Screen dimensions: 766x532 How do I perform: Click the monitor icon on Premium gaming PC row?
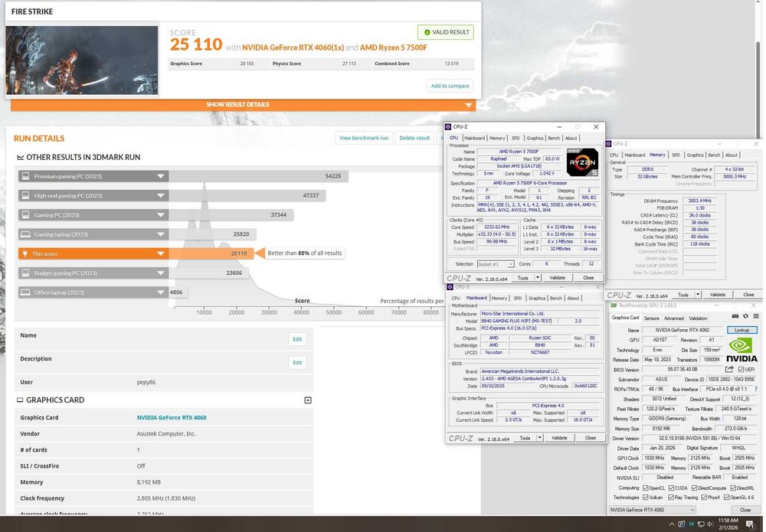point(25,176)
